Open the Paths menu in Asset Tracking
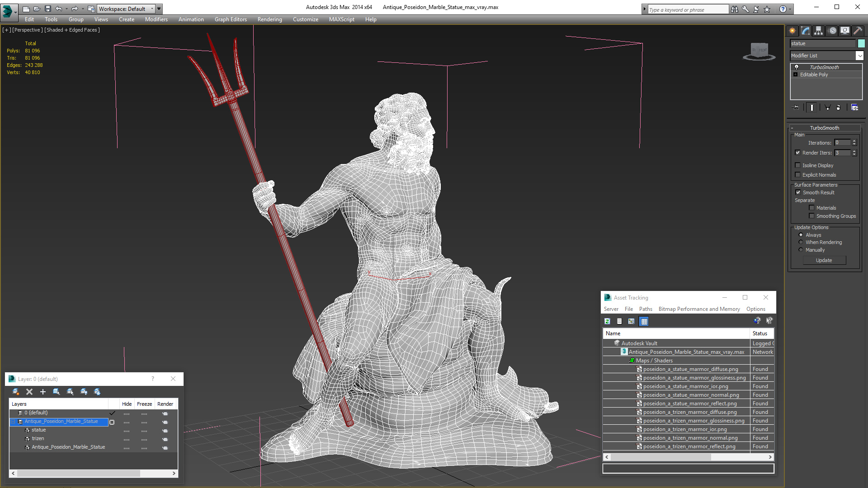The height and width of the screenshot is (488, 868). pos(645,309)
